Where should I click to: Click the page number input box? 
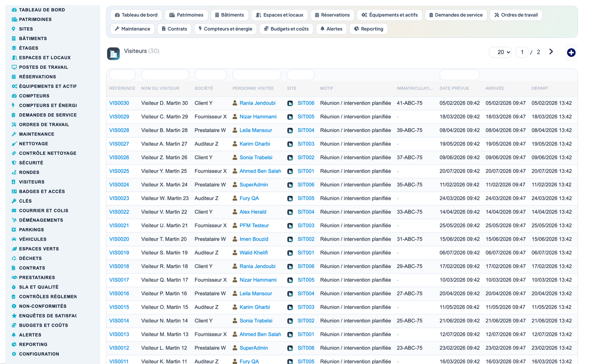522,52
